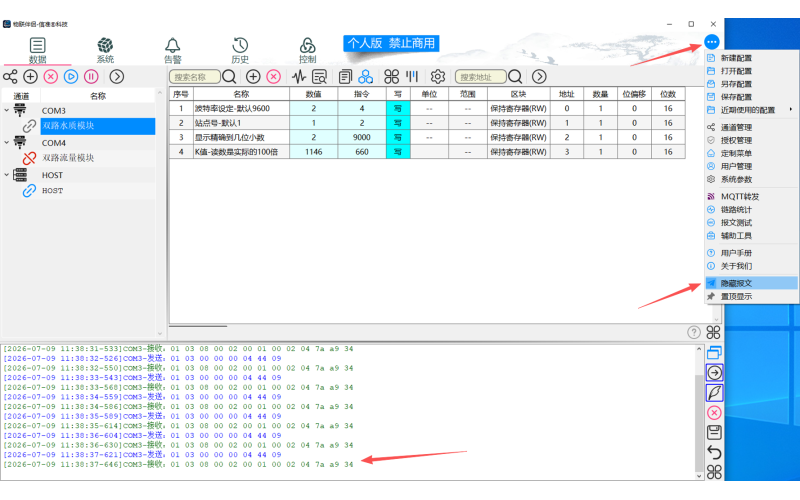Click 写 button for 显示精确到几位小数 row

point(398,137)
